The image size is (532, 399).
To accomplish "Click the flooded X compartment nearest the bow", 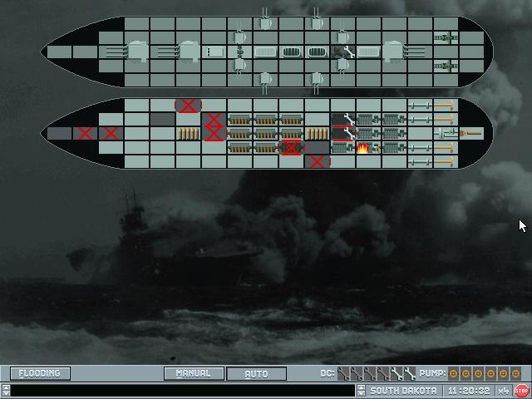I will 85,134.
